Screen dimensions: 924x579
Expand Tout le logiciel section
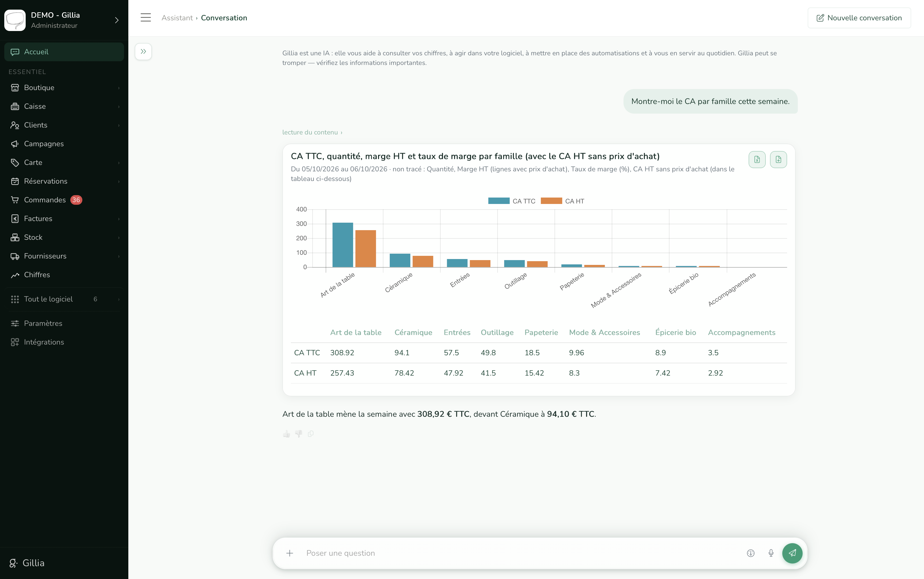(64, 299)
